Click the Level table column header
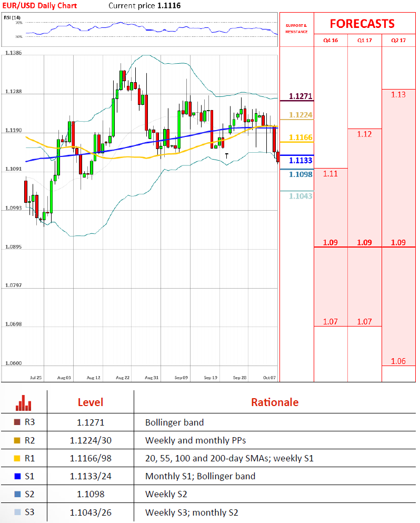This screenshot has width=420, height=523. pyautogui.click(x=91, y=402)
